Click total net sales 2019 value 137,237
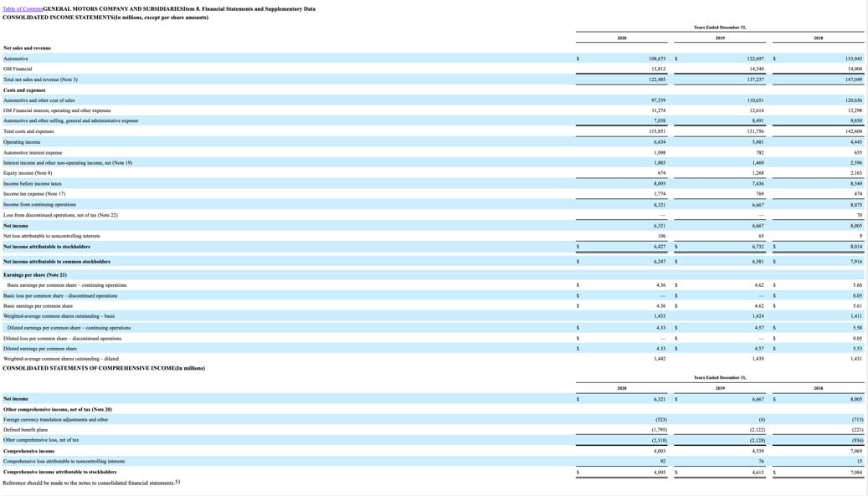The image size is (868, 496). click(x=756, y=79)
